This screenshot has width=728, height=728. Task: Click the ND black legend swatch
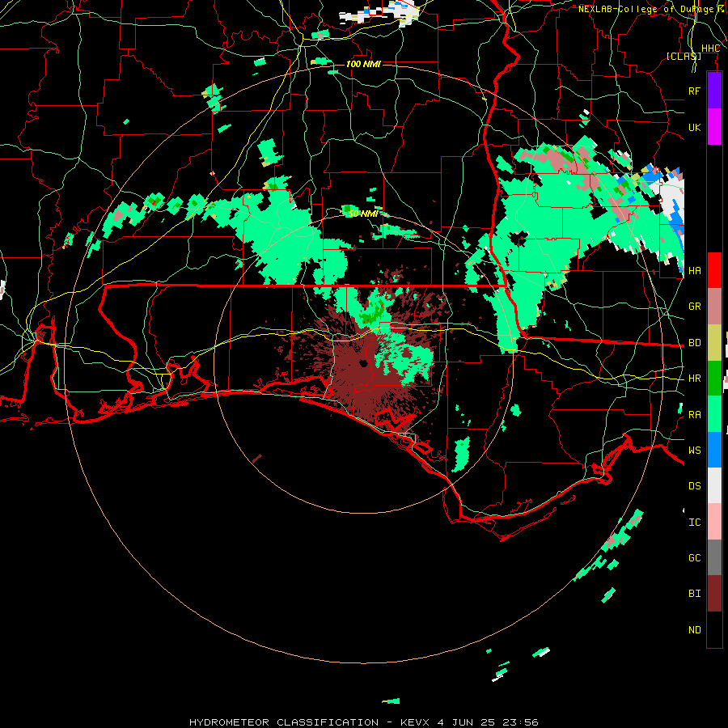(x=714, y=629)
